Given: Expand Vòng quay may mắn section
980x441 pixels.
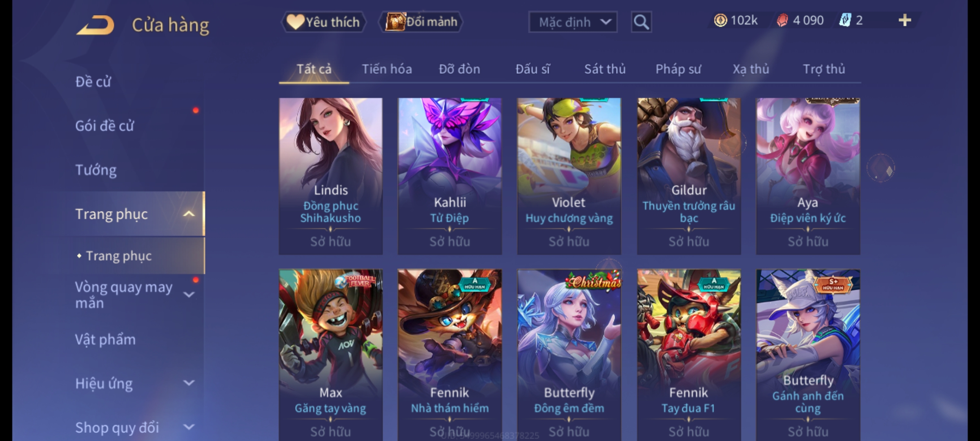Looking at the screenshot, I should 189,295.
